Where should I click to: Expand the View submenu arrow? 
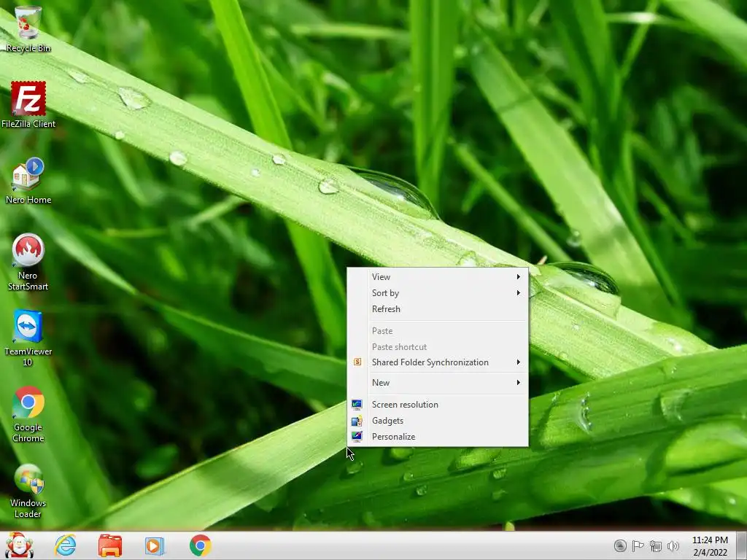pos(519,276)
